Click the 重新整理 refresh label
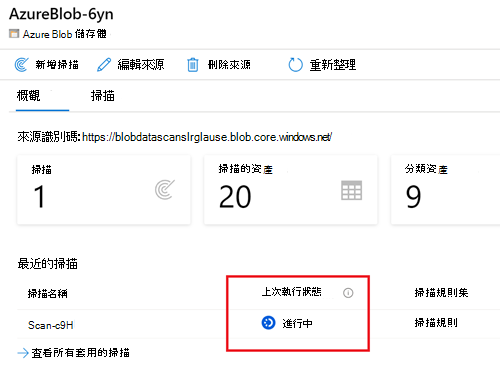The image size is (500, 375). (333, 65)
